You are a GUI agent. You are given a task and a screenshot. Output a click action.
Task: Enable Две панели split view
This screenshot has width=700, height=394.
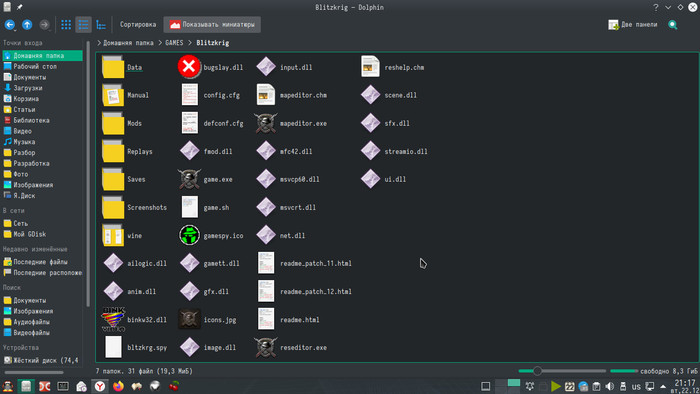(633, 25)
